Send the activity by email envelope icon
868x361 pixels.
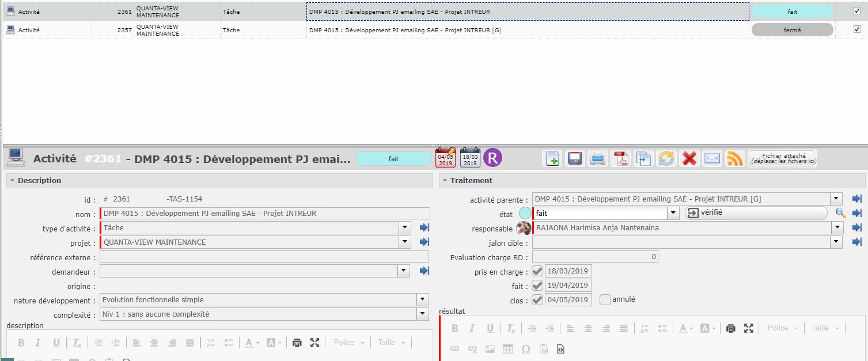712,158
